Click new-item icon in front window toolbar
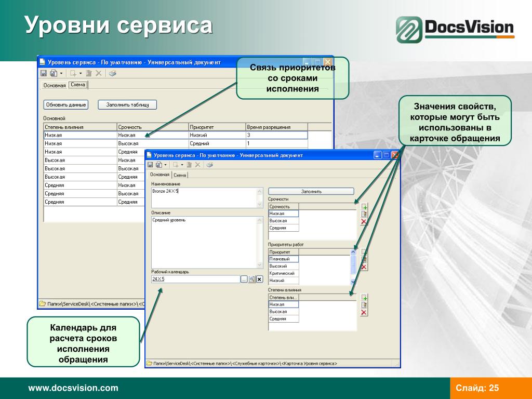The width and height of the screenshot is (532, 399). [x=176, y=165]
